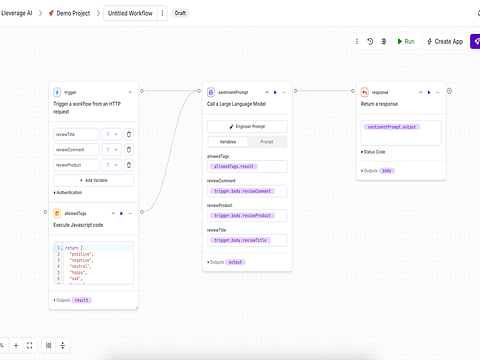
Task: Expand Outputs on the sentimentPrompt node
Action: (x=216, y=262)
